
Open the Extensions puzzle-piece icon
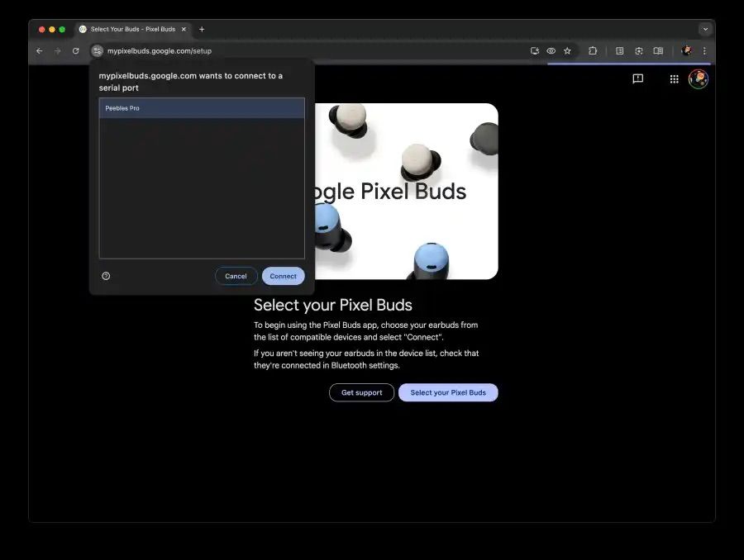coord(593,50)
